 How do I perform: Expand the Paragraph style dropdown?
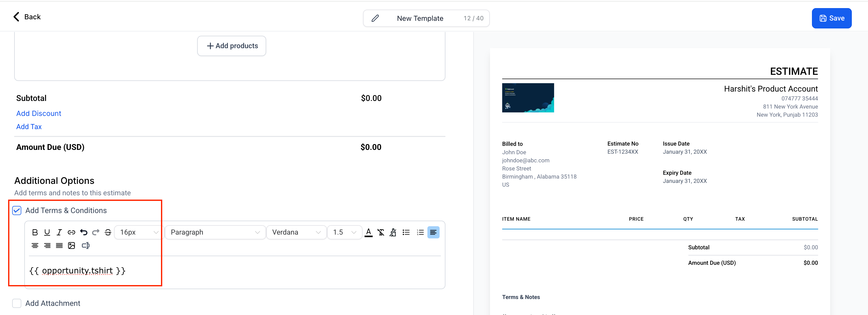[215, 232]
